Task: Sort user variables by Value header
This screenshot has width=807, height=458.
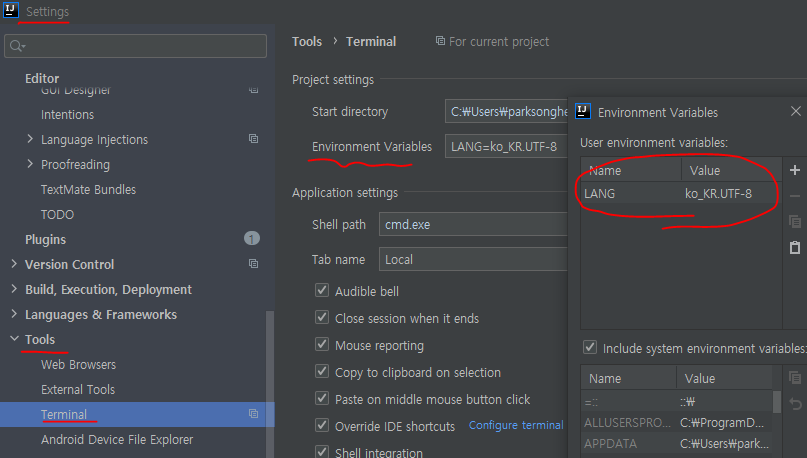Action: click(731, 170)
